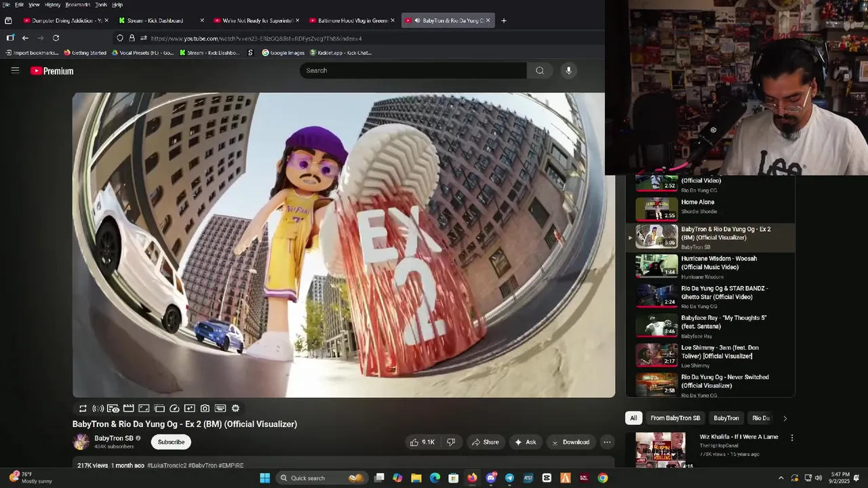Image resolution: width=868 pixels, height=488 pixels.
Task: Click the site lock icon in address bar
Action: click(x=132, y=38)
